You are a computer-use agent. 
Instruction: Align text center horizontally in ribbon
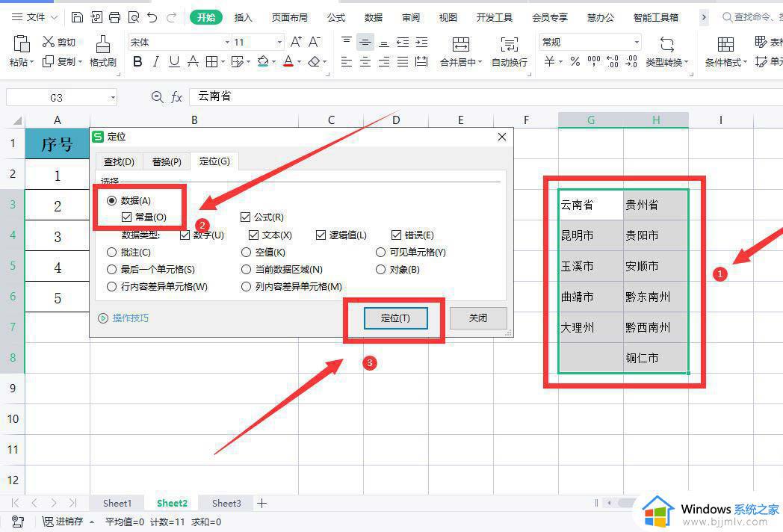[x=365, y=61]
